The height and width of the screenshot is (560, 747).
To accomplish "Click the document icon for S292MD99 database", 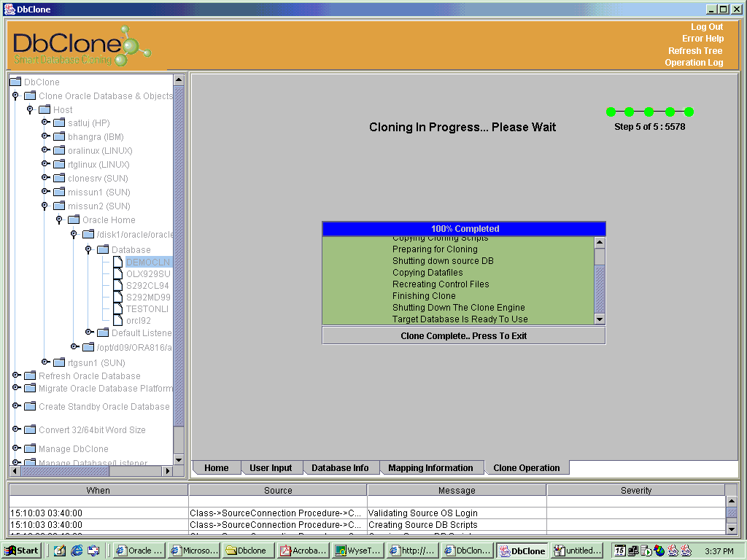I will pyautogui.click(x=117, y=297).
